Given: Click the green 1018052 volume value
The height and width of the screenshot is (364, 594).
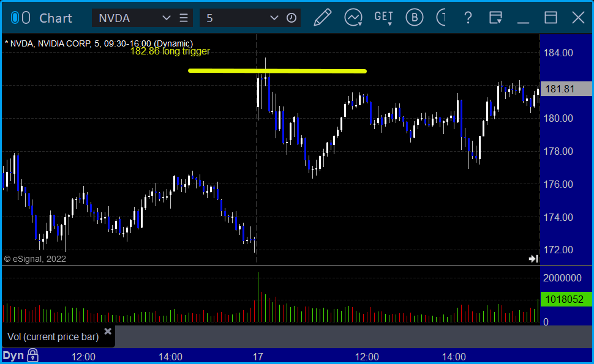Looking at the screenshot, I should click(566, 299).
